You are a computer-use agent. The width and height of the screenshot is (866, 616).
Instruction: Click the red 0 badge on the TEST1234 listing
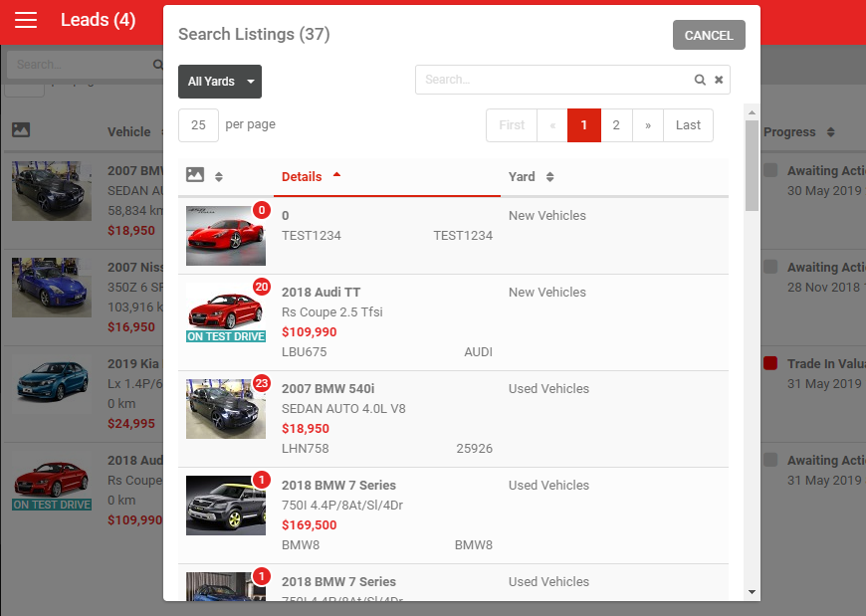coord(261,210)
